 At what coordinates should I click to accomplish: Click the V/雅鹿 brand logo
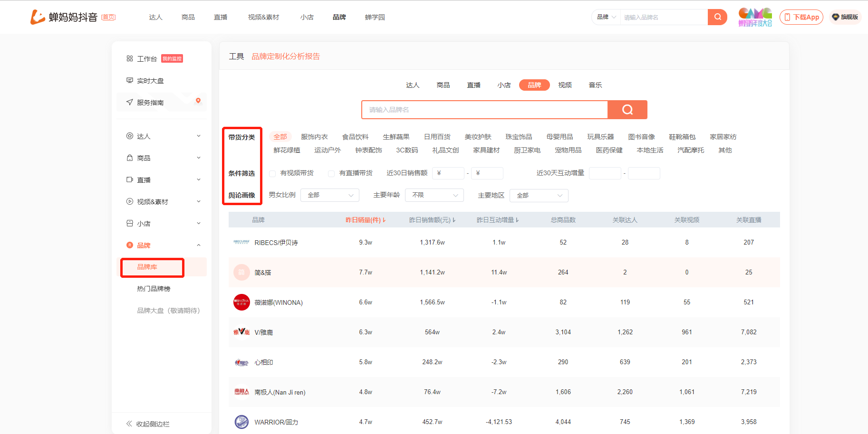pyautogui.click(x=241, y=332)
